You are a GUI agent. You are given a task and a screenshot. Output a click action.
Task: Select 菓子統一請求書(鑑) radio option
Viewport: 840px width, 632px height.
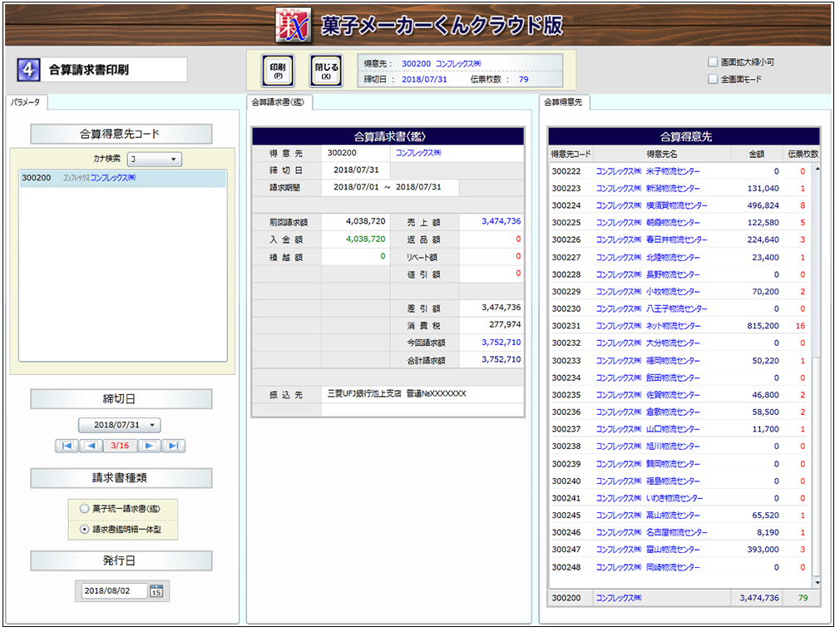pos(83,508)
